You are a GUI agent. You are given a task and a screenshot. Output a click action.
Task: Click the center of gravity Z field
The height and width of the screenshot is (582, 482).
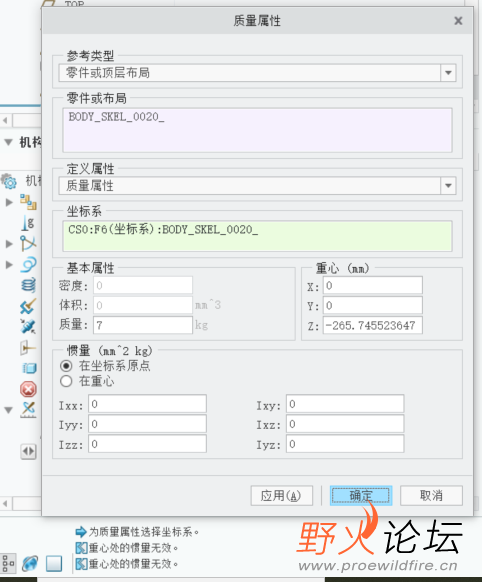click(373, 326)
